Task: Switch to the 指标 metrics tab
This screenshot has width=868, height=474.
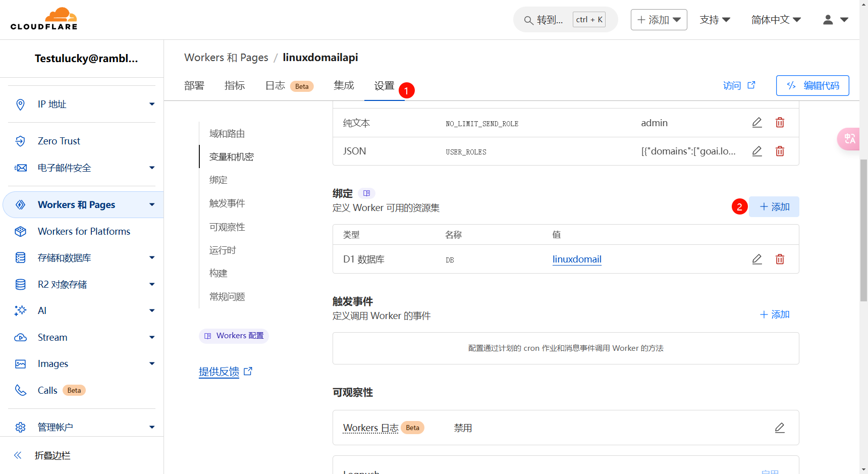Action: tap(235, 86)
